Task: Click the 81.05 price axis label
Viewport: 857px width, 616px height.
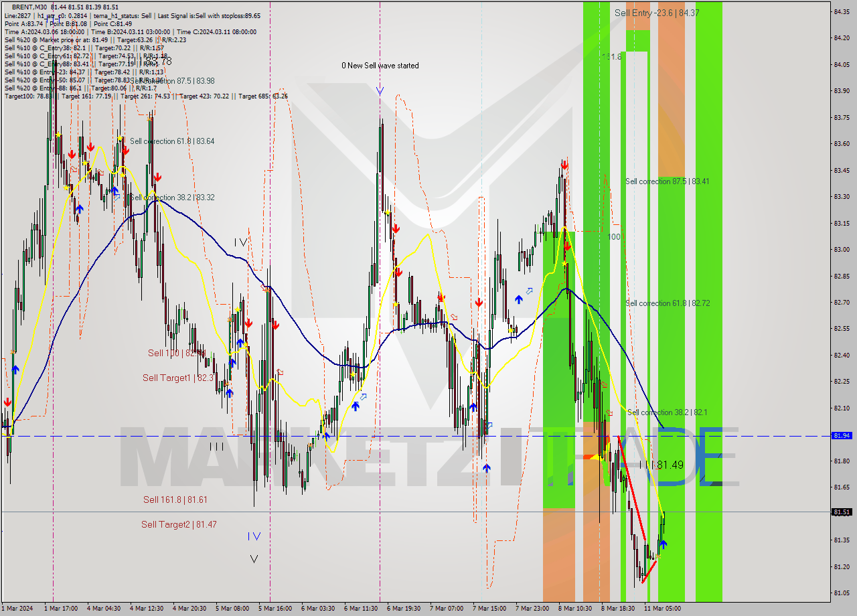Action: 842,593
